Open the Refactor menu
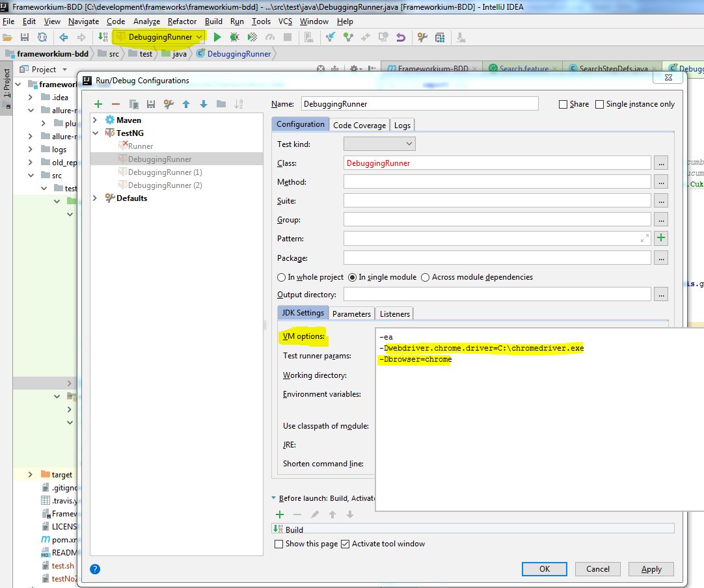The image size is (704, 588). [x=182, y=21]
